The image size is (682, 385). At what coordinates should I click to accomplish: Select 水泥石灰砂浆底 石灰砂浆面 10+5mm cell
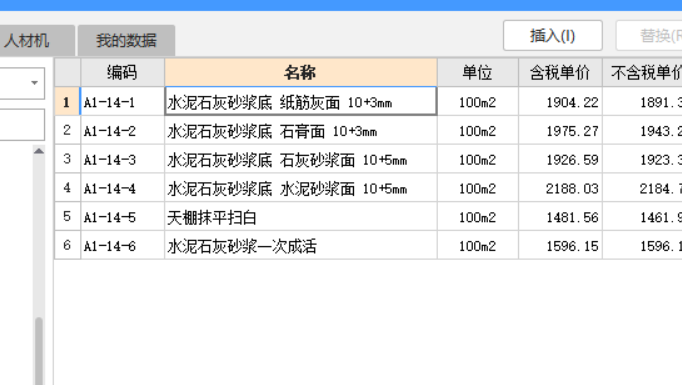[x=301, y=159]
